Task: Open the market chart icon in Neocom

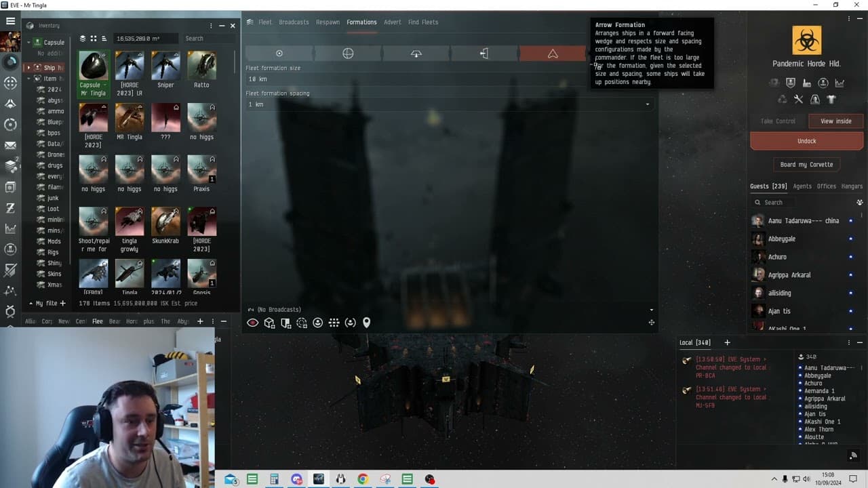Action: (x=10, y=228)
